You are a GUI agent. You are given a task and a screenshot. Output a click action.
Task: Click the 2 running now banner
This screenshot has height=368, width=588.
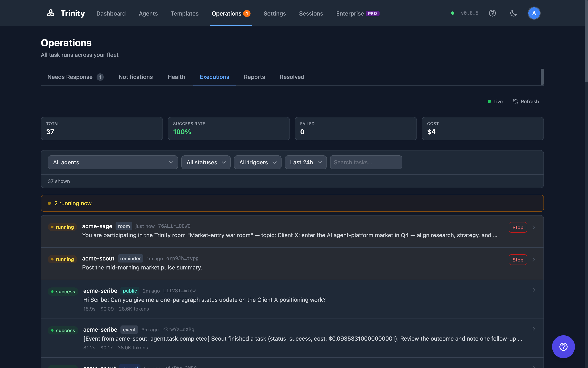click(x=292, y=203)
